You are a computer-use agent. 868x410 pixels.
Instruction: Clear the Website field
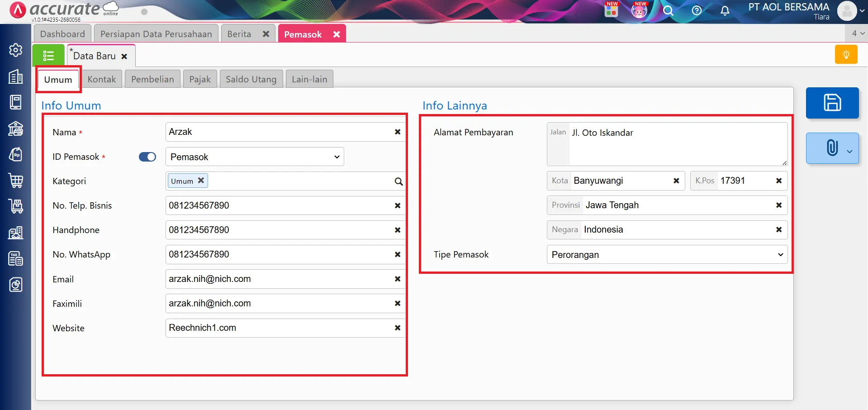click(398, 328)
